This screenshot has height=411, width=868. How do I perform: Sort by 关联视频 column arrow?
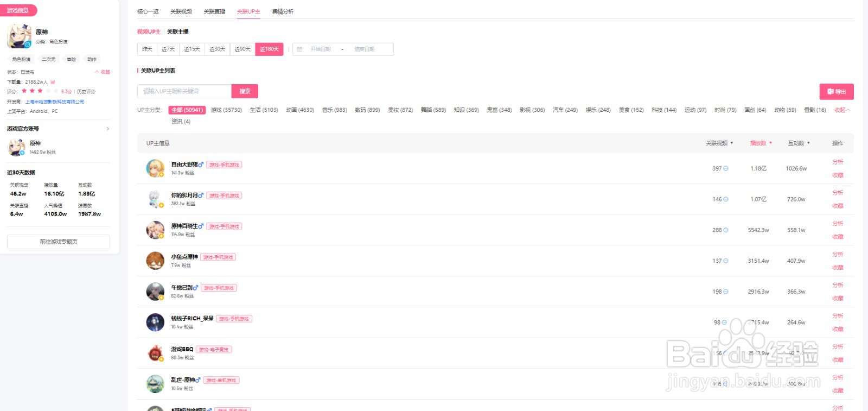point(732,143)
